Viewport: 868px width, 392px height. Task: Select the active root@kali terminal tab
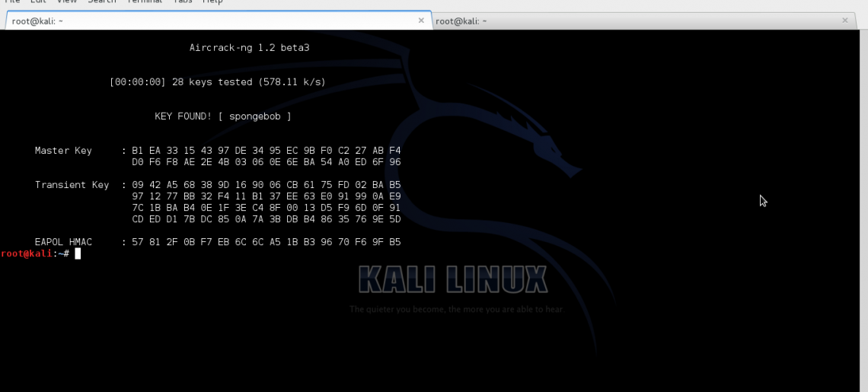click(218, 21)
